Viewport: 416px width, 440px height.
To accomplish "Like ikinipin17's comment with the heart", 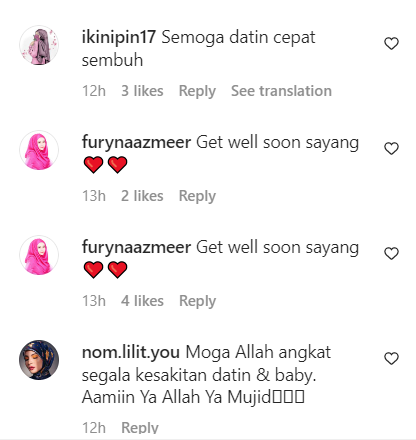I will (391, 44).
